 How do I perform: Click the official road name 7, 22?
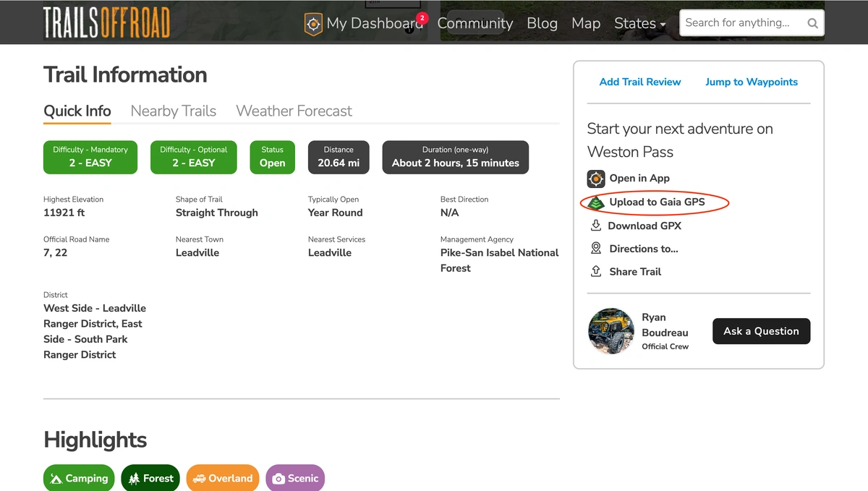[56, 253]
